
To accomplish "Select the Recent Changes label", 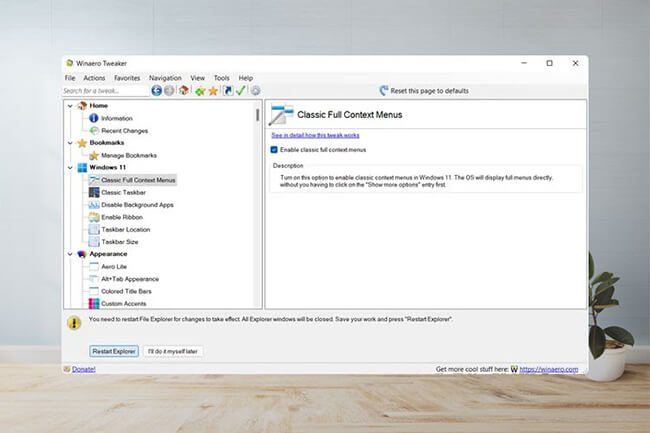I will click(x=124, y=131).
